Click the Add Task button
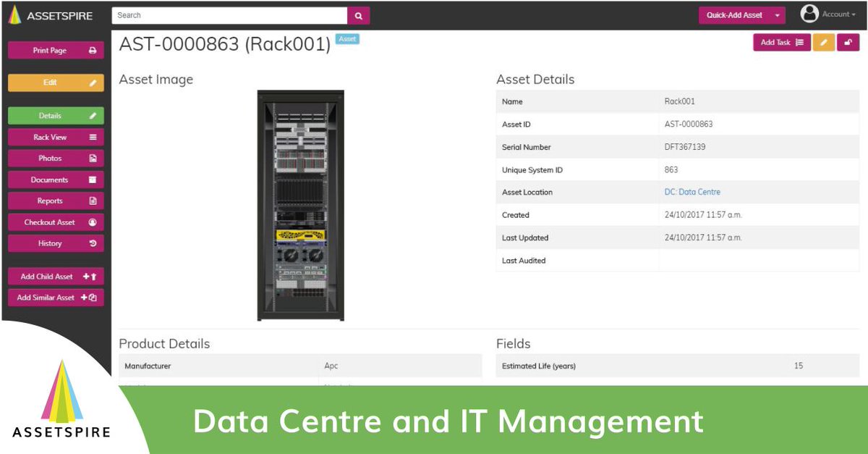The height and width of the screenshot is (454, 868). tap(782, 43)
